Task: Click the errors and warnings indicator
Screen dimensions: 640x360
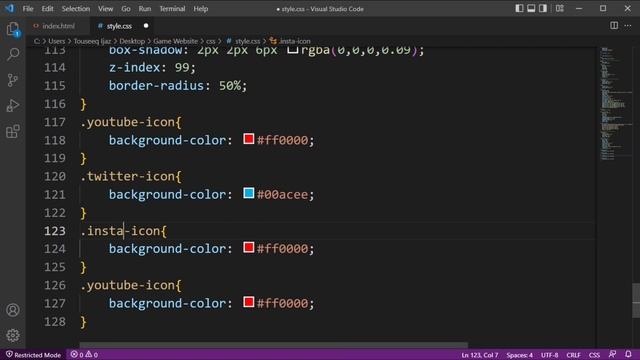Action: [84, 355]
